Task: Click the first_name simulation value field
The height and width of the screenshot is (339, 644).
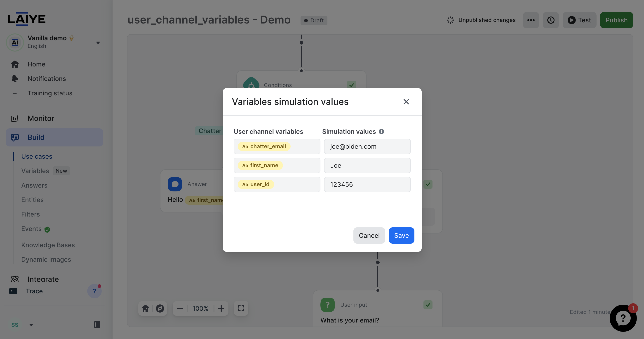Action: pos(367,165)
